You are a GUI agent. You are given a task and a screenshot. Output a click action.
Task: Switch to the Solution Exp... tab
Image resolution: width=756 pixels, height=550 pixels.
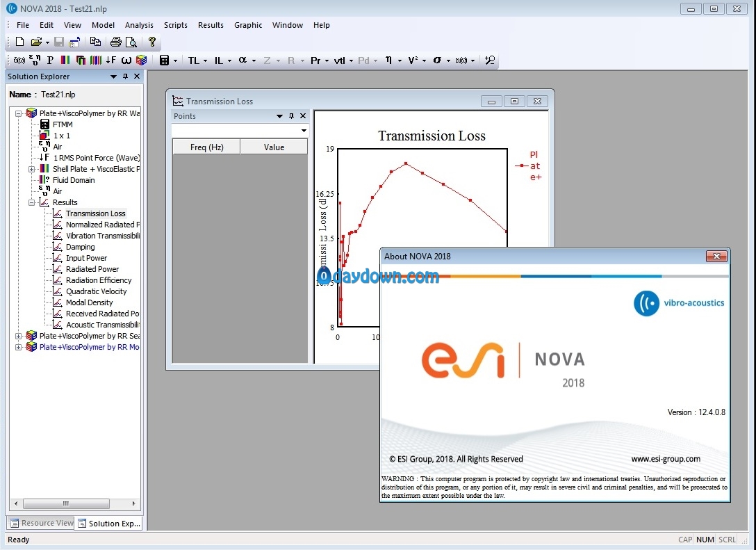pyautogui.click(x=109, y=524)
